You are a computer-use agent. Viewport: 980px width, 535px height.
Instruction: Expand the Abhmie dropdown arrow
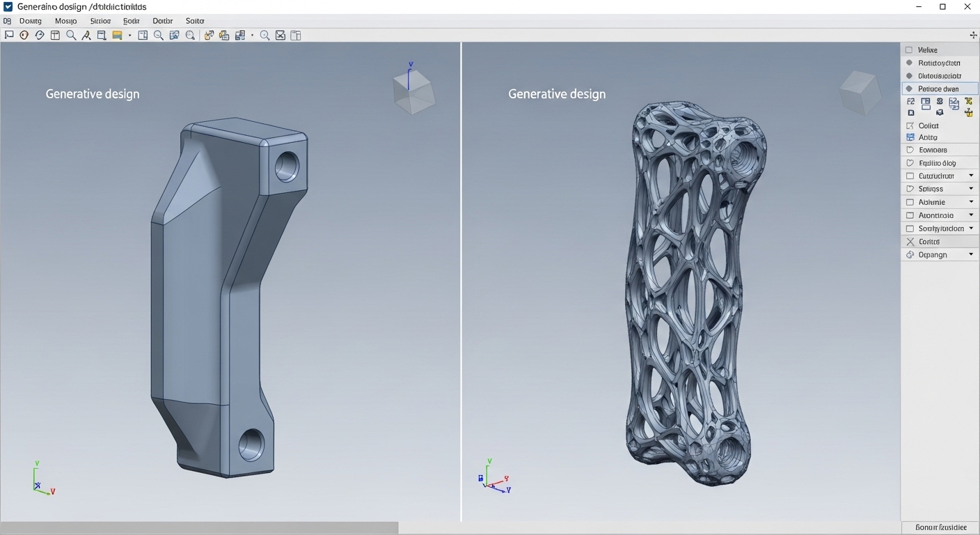[971, 201]
